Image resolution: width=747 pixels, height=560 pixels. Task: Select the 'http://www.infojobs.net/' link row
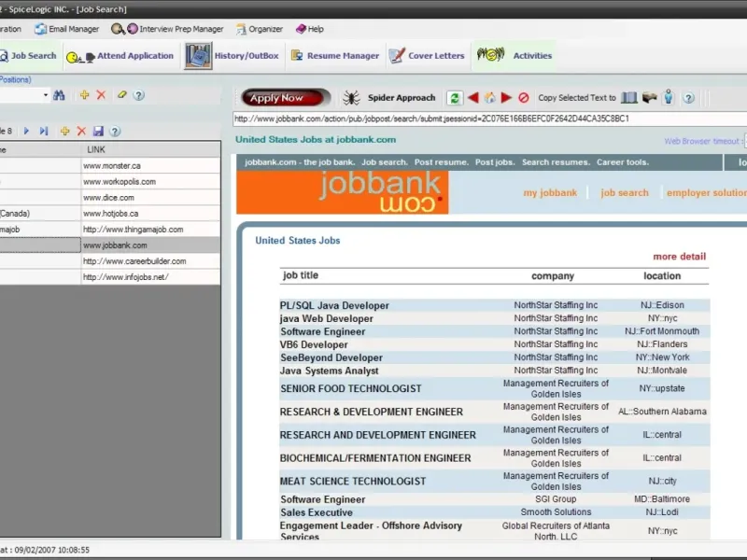tap(150, 276)
